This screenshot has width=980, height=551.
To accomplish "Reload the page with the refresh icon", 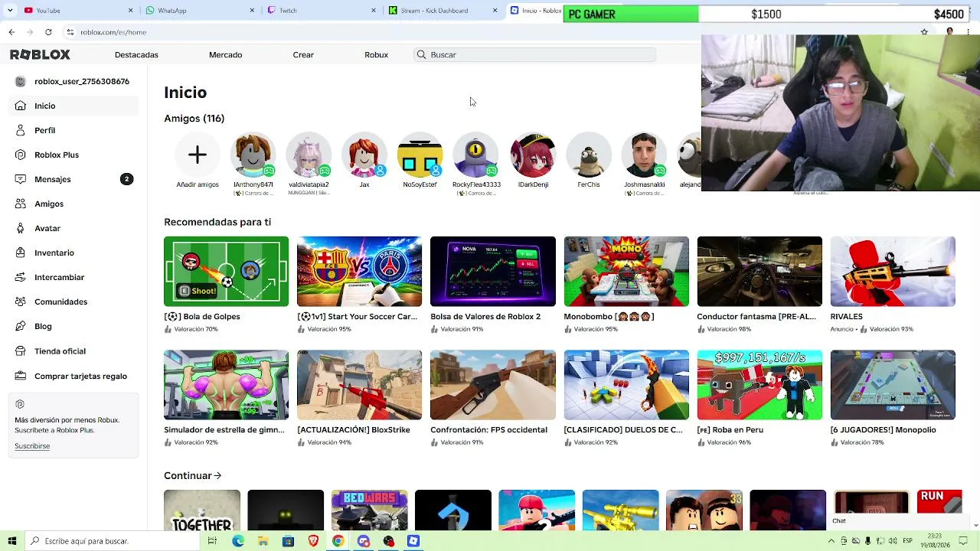I will [x=48, y=32].
